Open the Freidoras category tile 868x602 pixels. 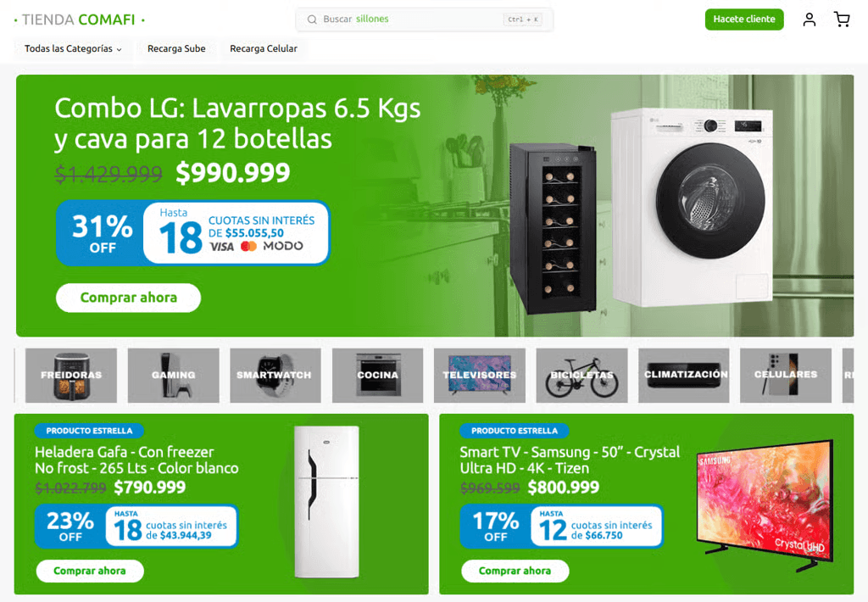click(71, 375)
